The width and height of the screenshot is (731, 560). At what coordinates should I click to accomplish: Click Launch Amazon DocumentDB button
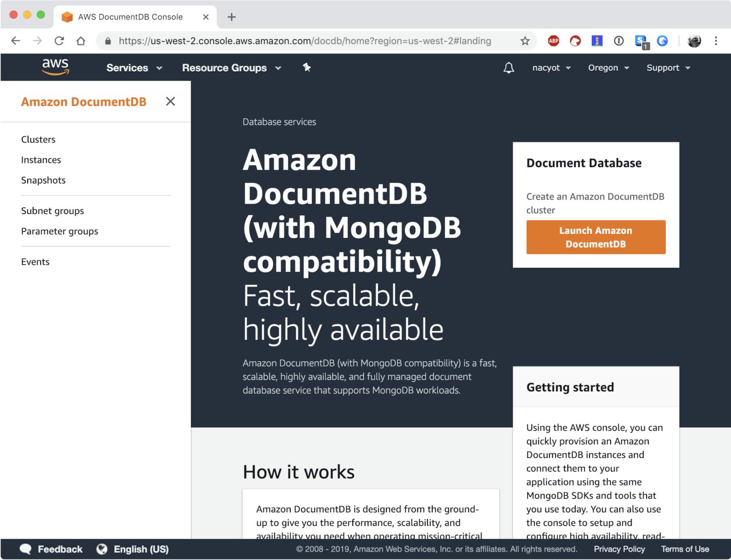pos(596,237)
